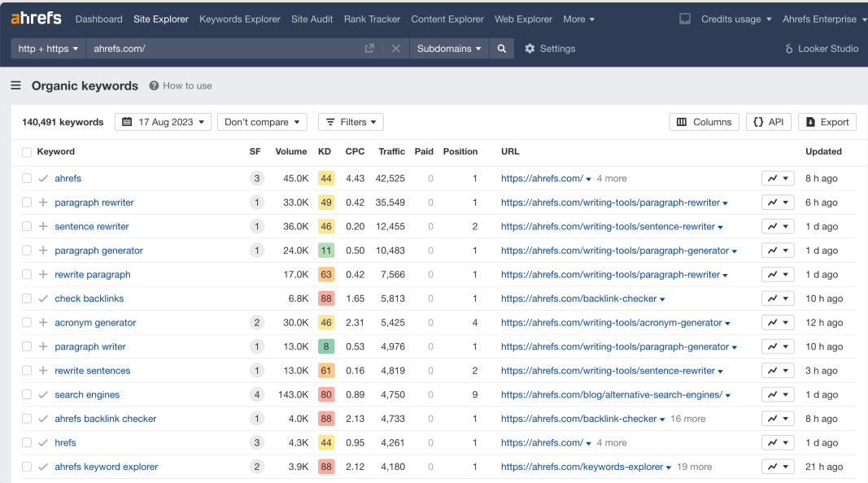Open position chart for sentence rewriter row

(x=778, y=226)
